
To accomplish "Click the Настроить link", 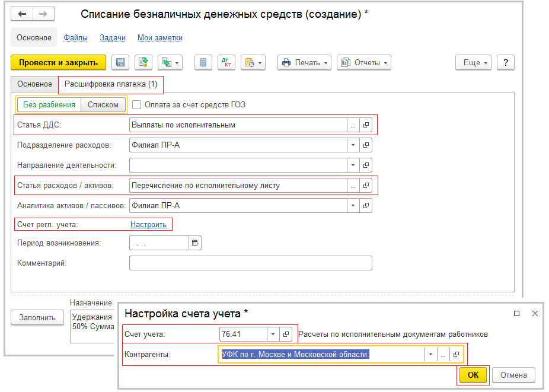I will (148, 224).
